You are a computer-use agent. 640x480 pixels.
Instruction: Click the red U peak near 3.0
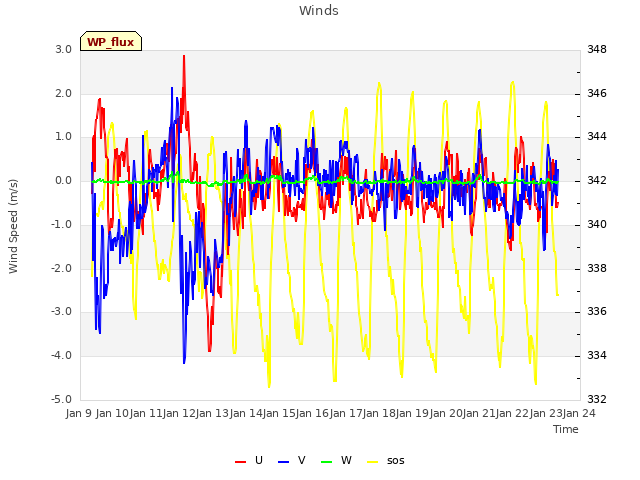[184, 56]
